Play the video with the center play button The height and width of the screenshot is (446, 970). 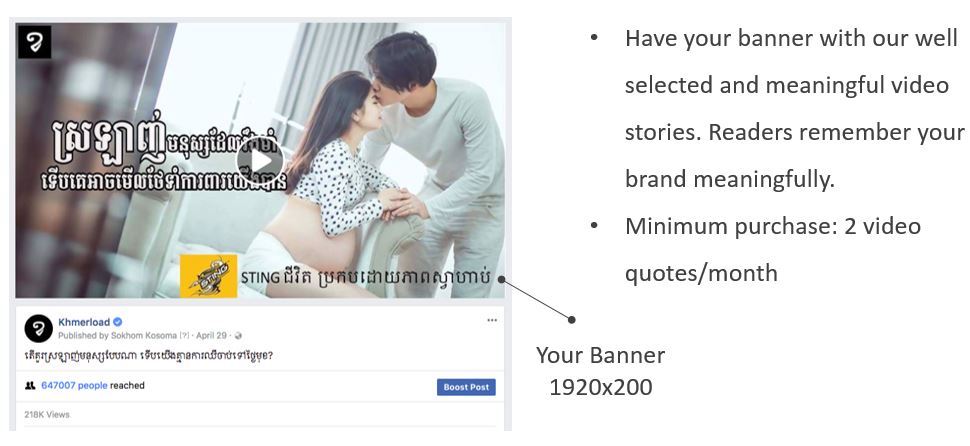[260, 161]
